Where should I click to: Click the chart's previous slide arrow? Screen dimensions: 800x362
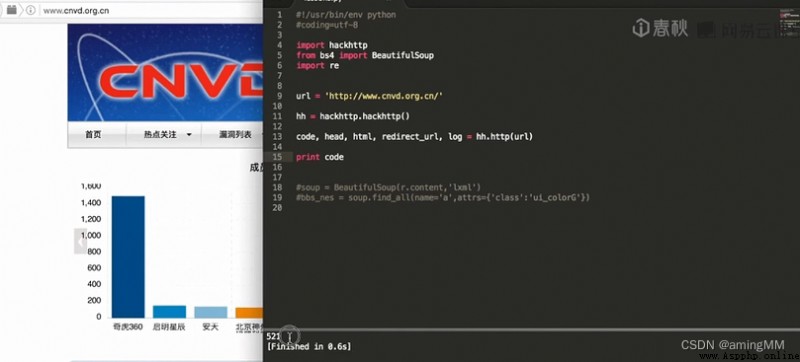(x=81, y=241)
